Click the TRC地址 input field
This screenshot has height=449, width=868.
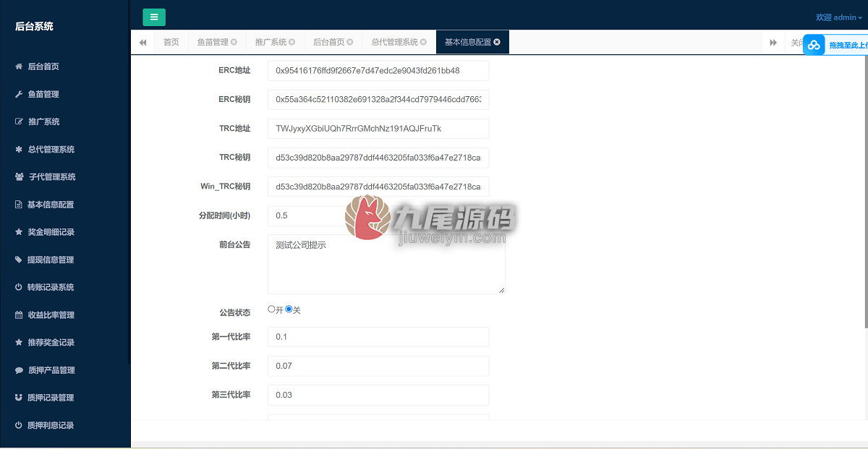click(x=378, y=129)
